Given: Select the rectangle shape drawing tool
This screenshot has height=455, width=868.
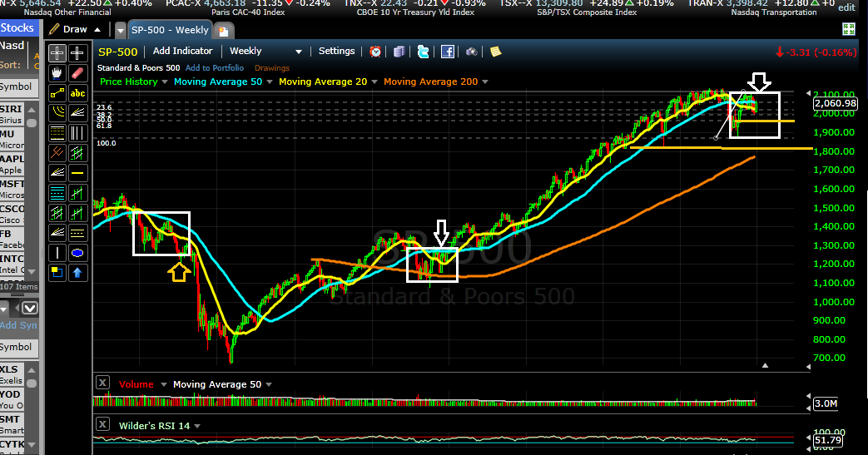Looking at the screenshot, I should coord(57,272).
